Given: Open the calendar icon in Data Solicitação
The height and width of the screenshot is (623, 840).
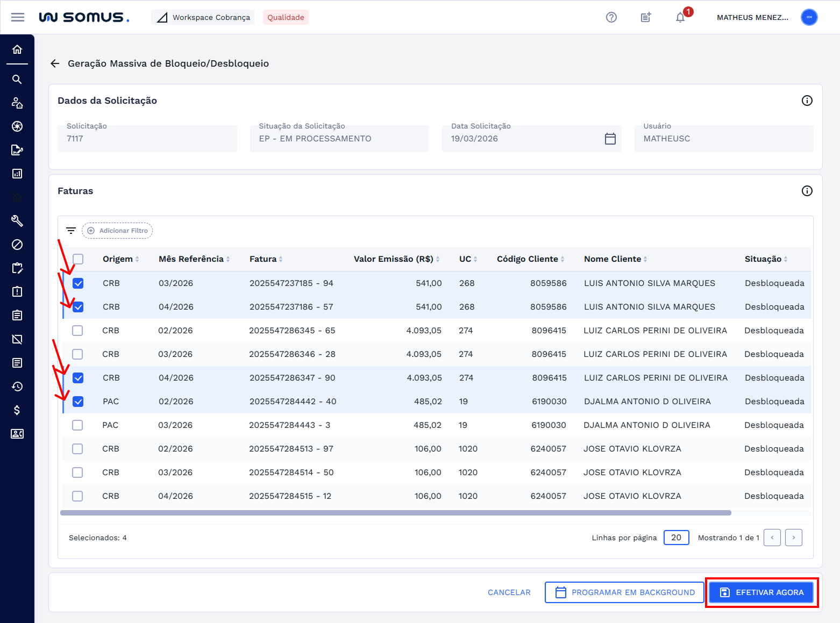Looking at the screenshot, I should (610, 139).
